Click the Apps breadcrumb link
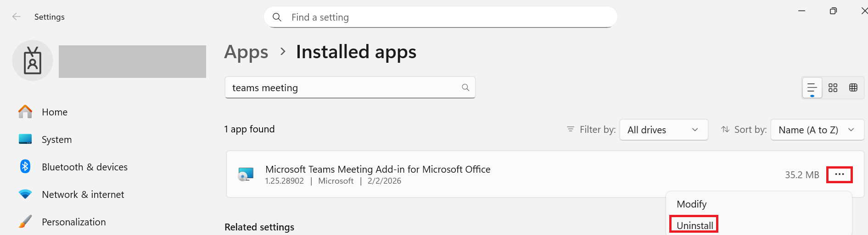The image size is (868, 235). [x=246, y=52]
